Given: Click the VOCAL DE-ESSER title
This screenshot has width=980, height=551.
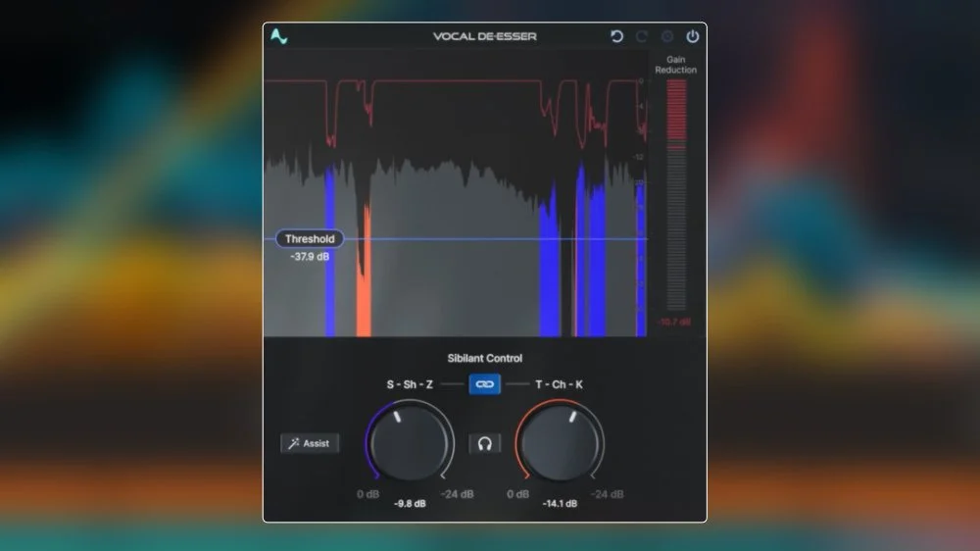Looking at the screenshot, I should coord(484,36).
